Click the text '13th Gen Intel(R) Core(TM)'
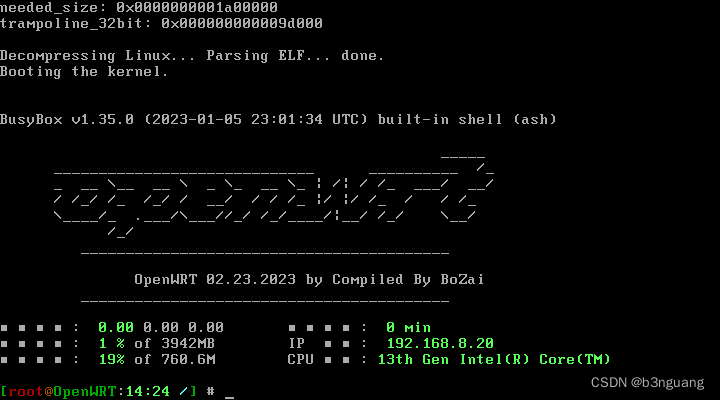This screenshot has height=400, width=720. (x=494, y=360)
